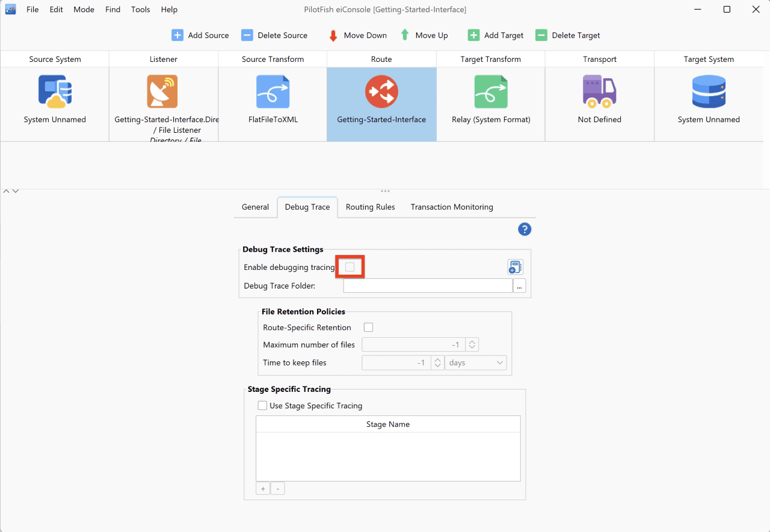770x532 pixels.
Task: Switch to the Routing Rules tab
Action: [x=371, y=207]
